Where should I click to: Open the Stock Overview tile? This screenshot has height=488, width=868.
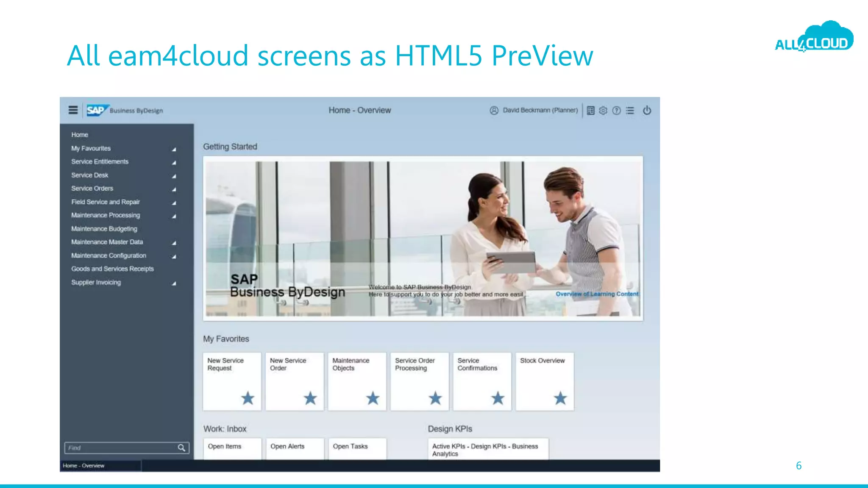pyautogui.click(x=545, y=381)
